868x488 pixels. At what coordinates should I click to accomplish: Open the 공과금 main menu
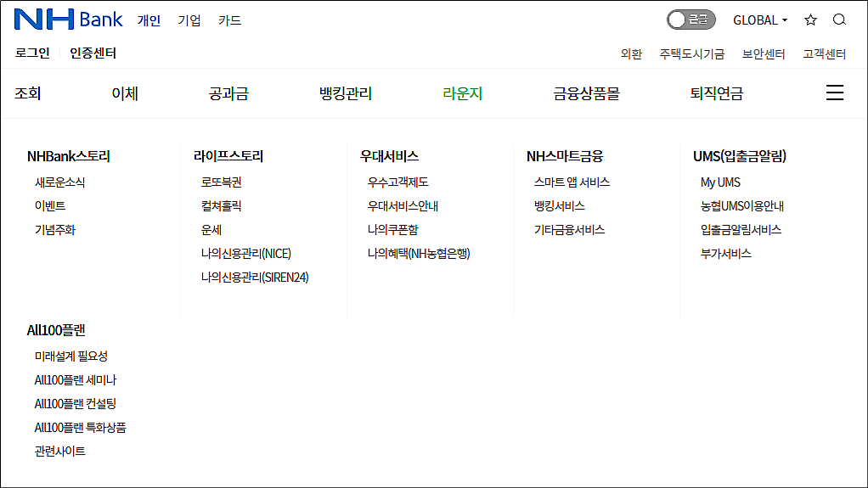point(228,93)
